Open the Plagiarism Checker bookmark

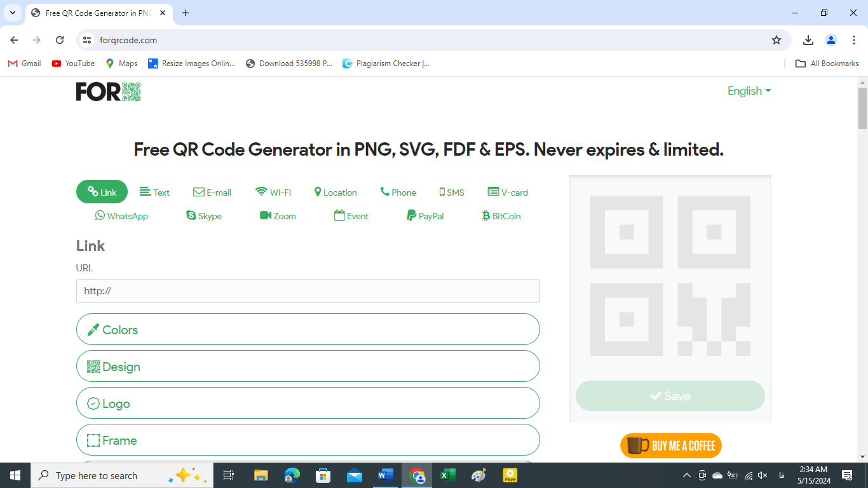point(386,64)
